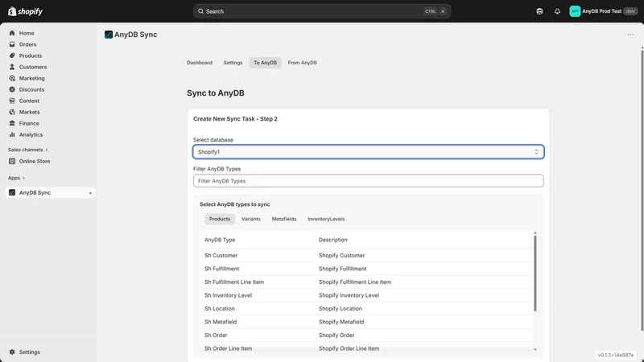Click the Customers person icon
Image resolution: width=644 pixels, height=362 pixels.
coord(12,67)
